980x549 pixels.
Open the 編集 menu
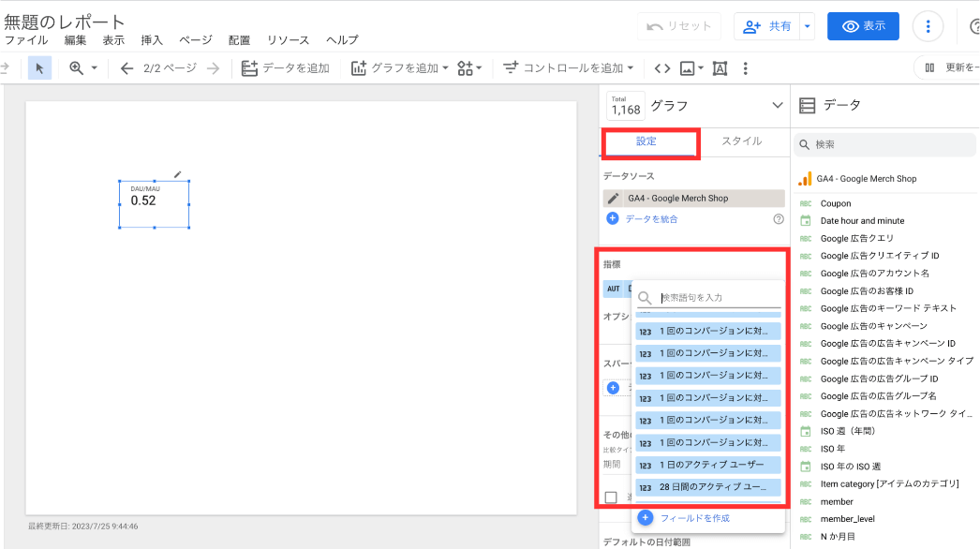click(75, 40)
